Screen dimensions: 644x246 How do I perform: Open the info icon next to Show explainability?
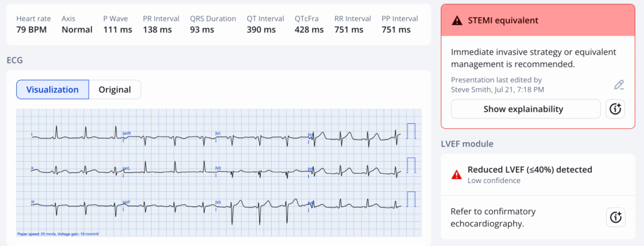tap(615, 109)
